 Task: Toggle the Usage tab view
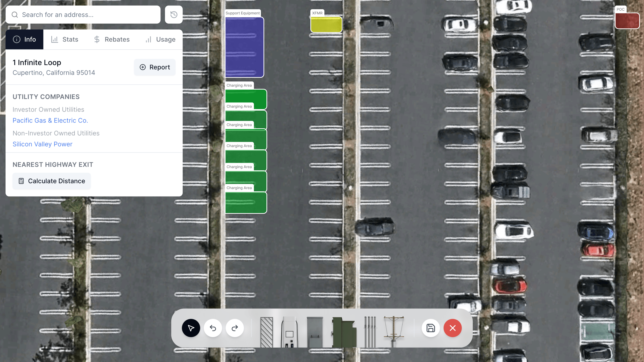point(160,39)
